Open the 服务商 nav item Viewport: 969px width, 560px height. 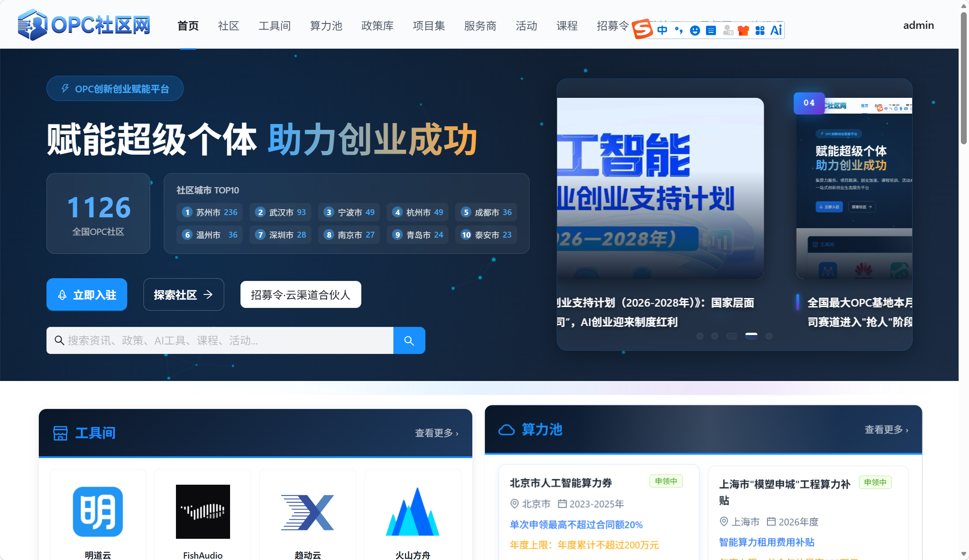point(480,26)
